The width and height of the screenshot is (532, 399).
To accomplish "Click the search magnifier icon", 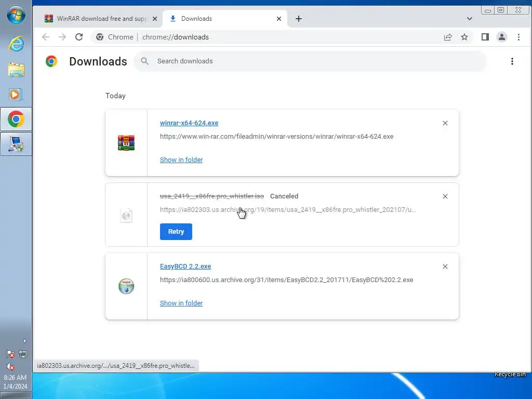I will pyautogui.click(x=144, y=61).
